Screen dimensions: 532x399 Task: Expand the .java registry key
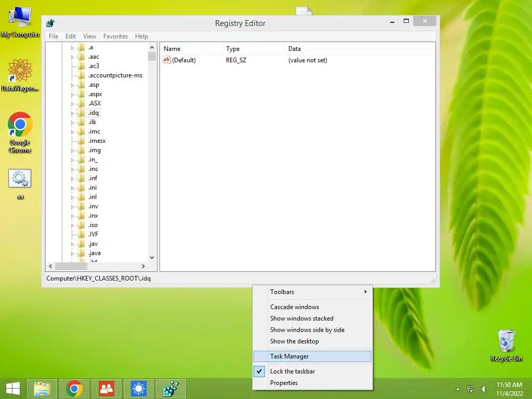point(72,254)
